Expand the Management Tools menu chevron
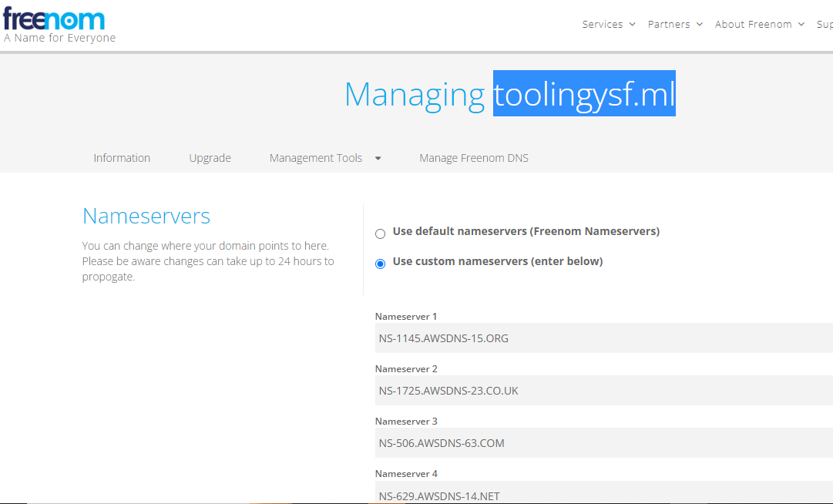Screen dimensions: 833x504 coord(378,158)
